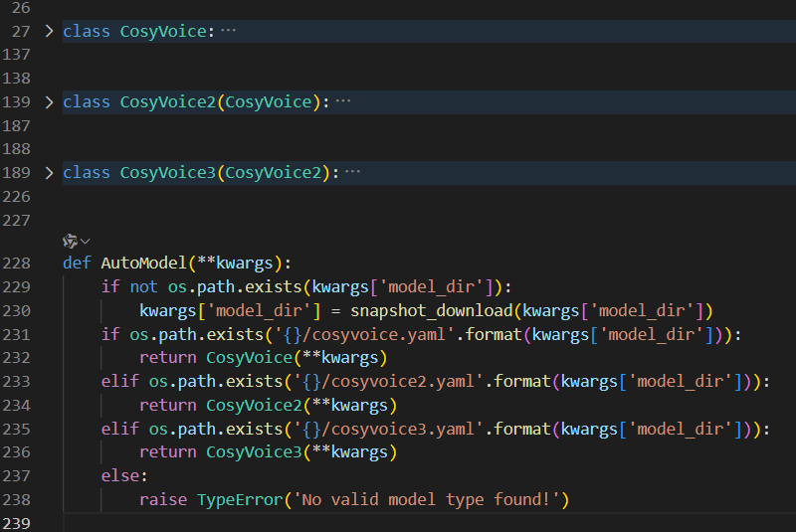Click line number 228 in the gutter

click(18, 264)
